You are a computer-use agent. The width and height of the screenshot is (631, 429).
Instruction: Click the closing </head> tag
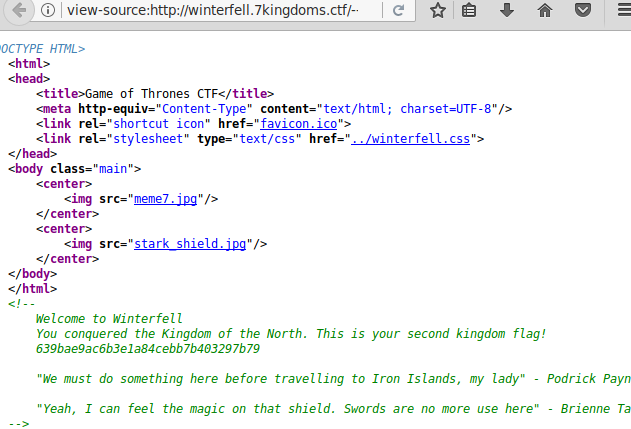pos(33,154)
